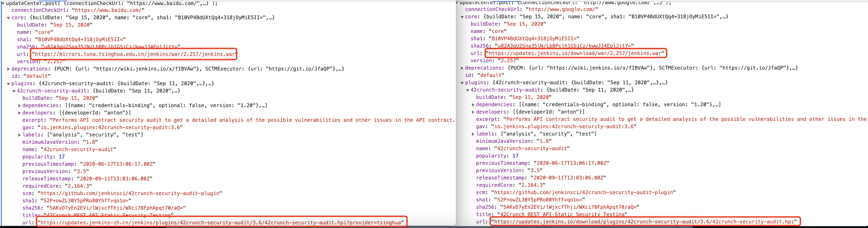This screenshot has width=868, height=228.
Task: Collapse the core object in left panel
Action: pos(8,18)
